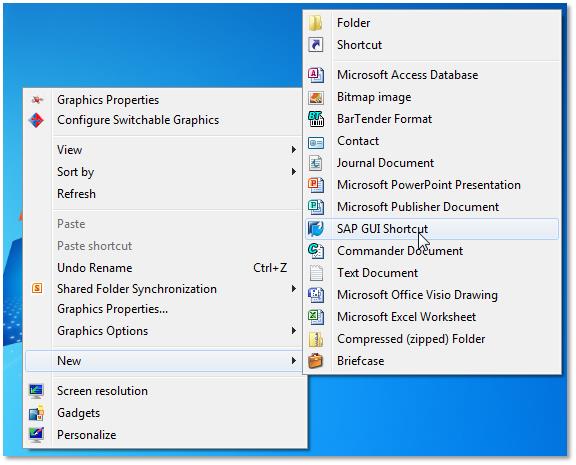Expand the Sort by submenu arrow

[x=294, y=172]
